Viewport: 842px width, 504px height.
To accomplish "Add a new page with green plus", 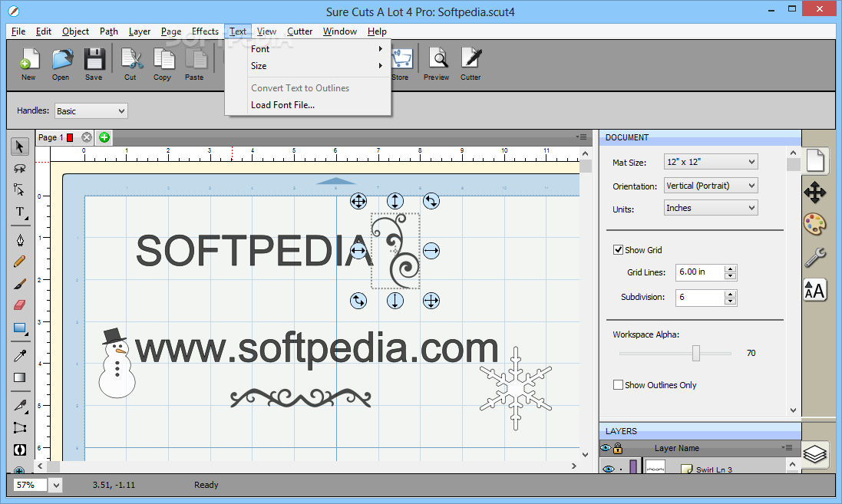I will [104, 137].
